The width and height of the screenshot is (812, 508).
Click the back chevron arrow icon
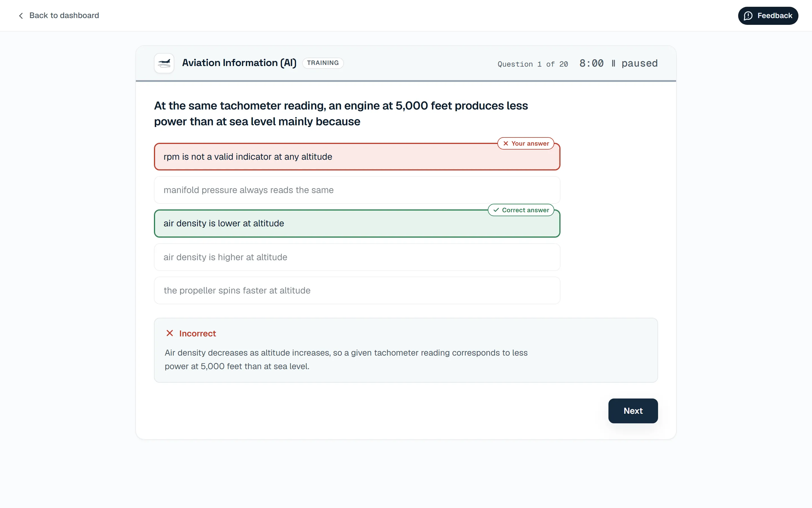(21, 16)
